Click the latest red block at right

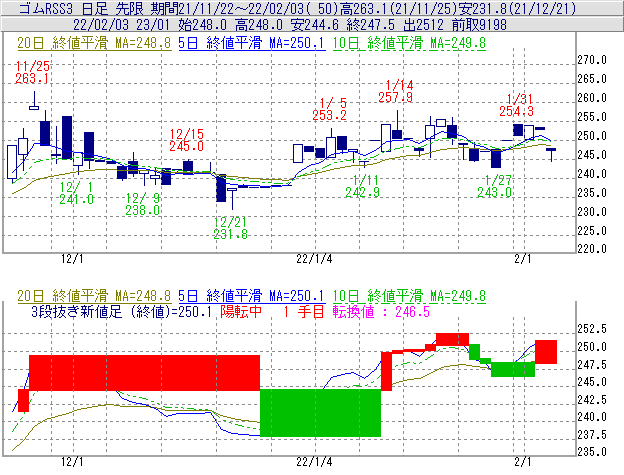coord(546,352)
